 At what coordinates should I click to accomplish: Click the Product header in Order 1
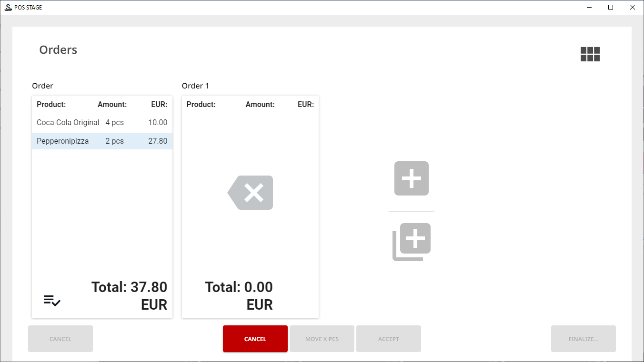tap(201, 105)
